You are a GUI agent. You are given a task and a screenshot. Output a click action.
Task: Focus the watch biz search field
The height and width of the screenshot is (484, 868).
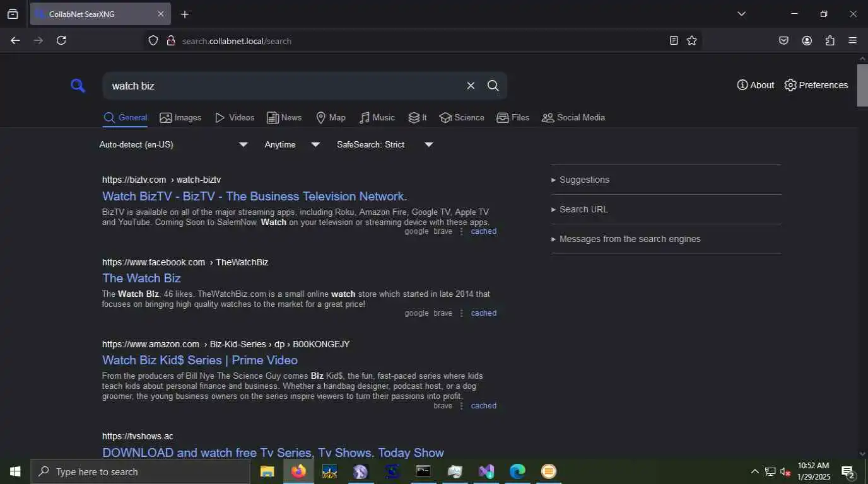pyautogui.click(x=284, y=86)
